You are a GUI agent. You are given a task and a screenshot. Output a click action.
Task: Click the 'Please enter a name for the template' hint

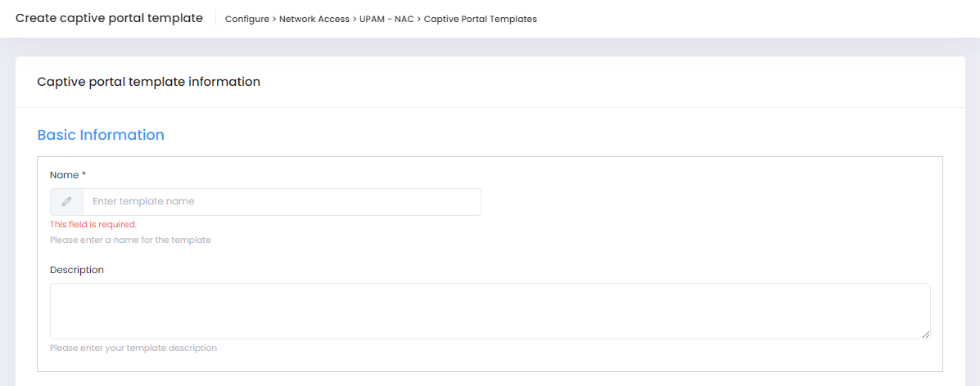tap(130, 240)
